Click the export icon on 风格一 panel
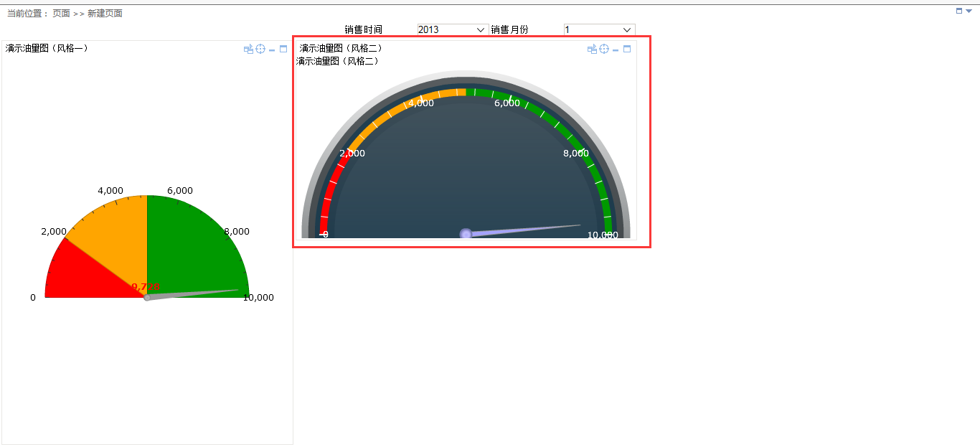The width and height of the screenshot is (980, 447). 248,50
